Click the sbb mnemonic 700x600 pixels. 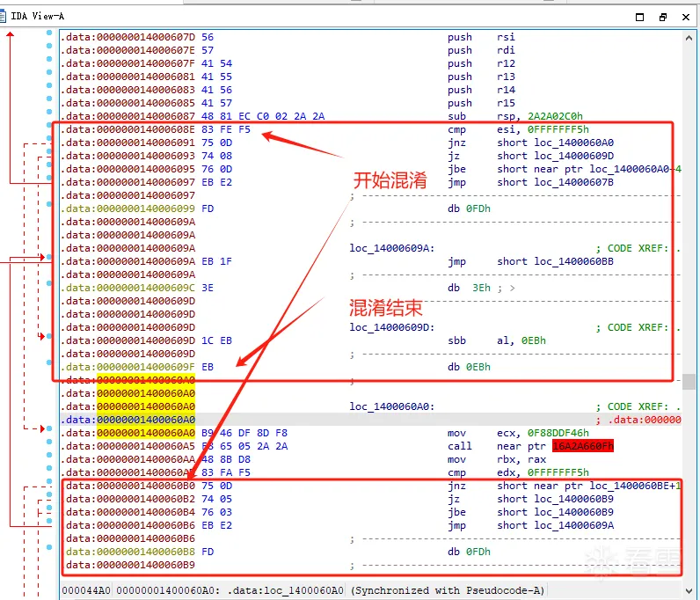point(456,340)
